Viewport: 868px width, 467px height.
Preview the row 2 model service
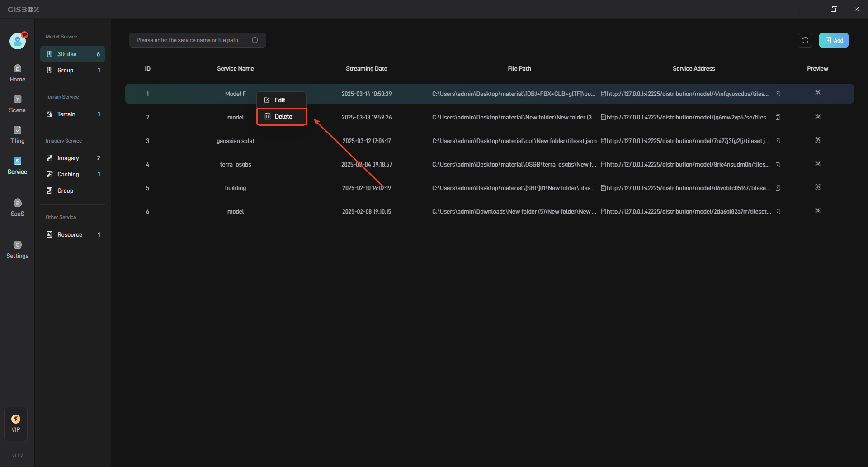click(x=818, y=116)
